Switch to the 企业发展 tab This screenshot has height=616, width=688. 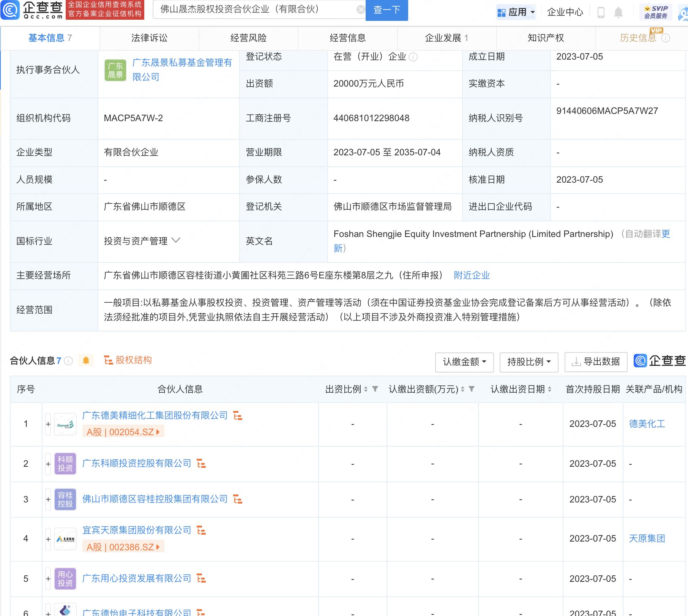(447, 38)
